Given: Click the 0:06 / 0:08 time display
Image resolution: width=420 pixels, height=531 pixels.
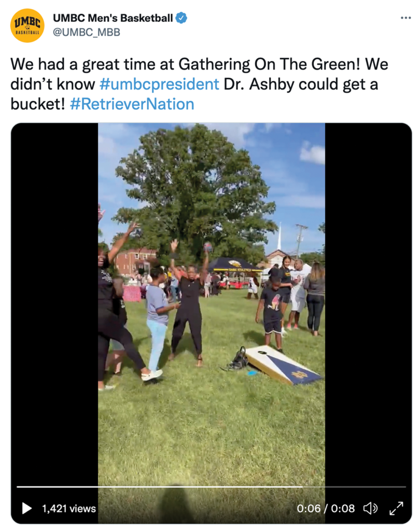Looking at the screenshot, I should (326, 508).
